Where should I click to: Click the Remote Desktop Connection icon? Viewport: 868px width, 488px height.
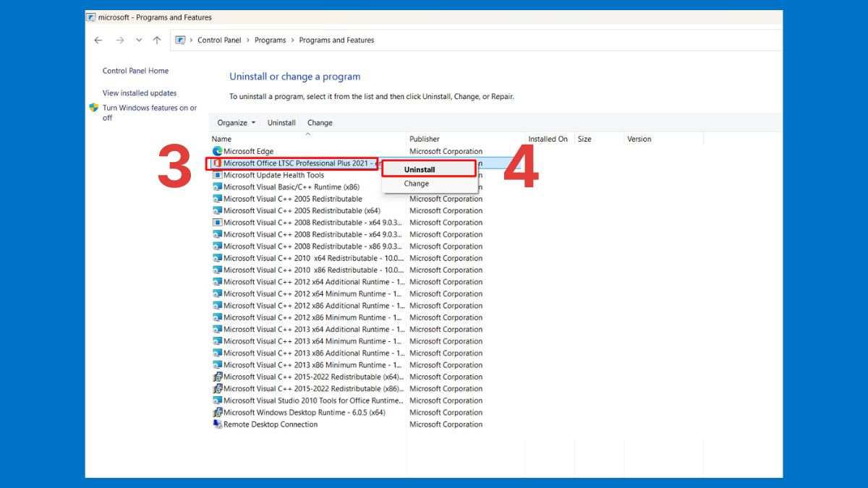(x=217, y=424)
